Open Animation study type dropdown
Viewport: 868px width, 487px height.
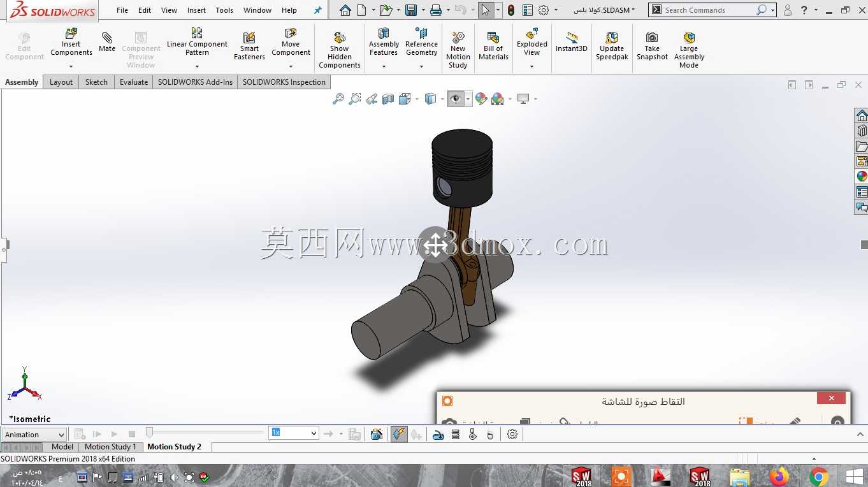click(34, 435)
